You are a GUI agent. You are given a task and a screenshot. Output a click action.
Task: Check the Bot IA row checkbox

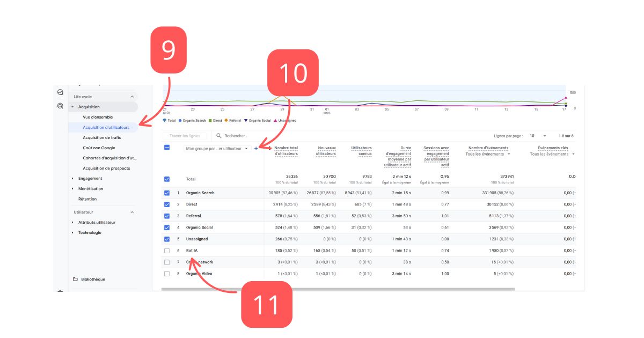click(167, 251)
